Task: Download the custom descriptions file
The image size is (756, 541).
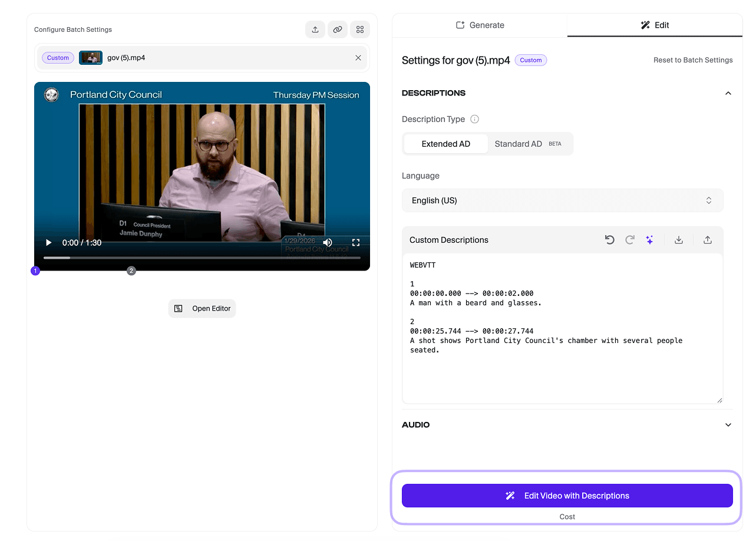Action: [678, 240]
